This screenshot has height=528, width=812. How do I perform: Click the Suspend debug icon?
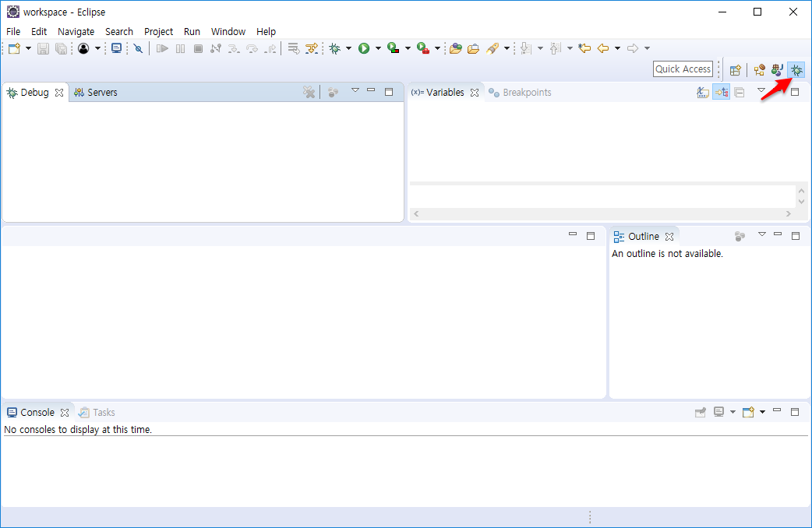click(x=180, y=48)
